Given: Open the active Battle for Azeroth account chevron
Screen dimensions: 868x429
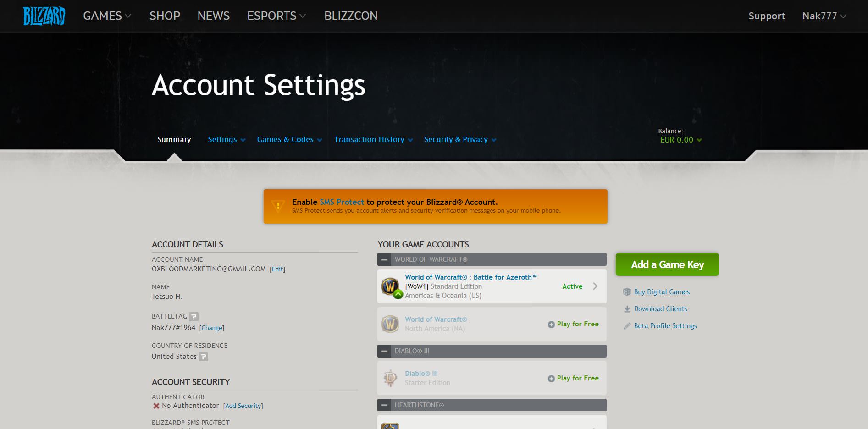Looking at the screenshot, I should (x=595, y=286).
